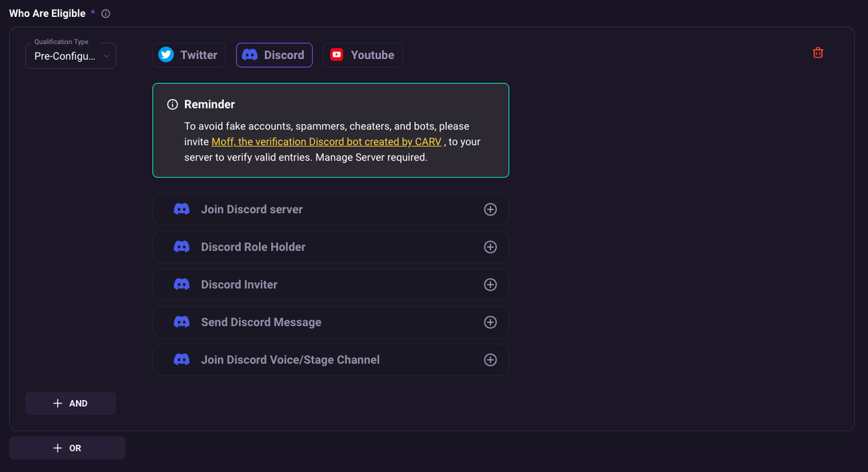Expand Join Discord Voice/Stage Channel condition

coord(490,359)
